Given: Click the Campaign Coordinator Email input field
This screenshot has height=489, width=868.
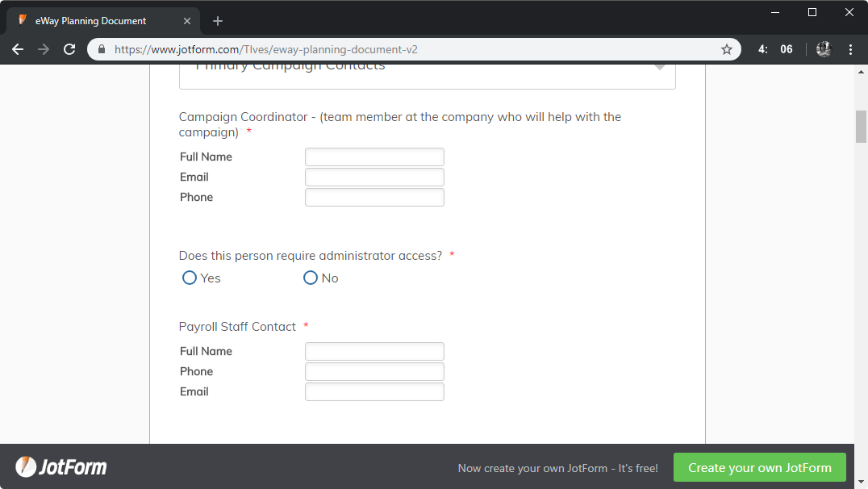Looking at the screenshot, I should click(x=374, y=177).
